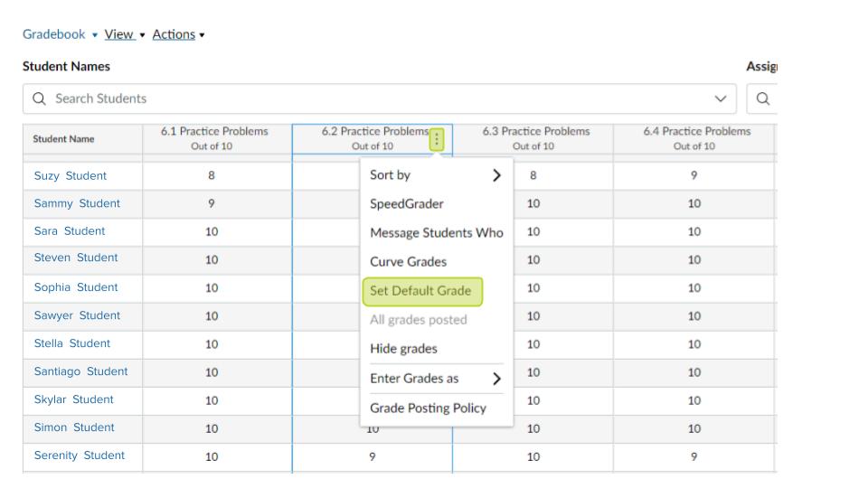Image resolution: width=868 pixels, height=488 pixels.
Task: Select Hide grades menu option
Action: (x=403, y=349)
